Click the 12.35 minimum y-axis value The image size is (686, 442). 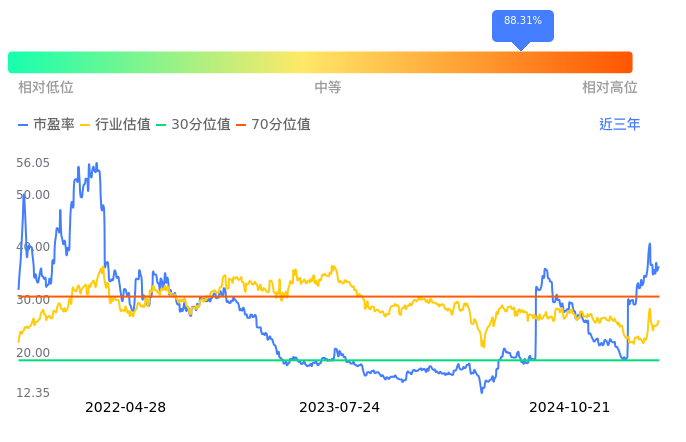[x=33, y=393]
